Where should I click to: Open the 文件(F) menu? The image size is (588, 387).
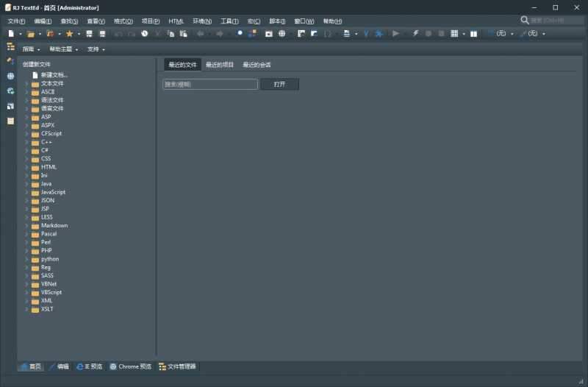(x=16, y=21)
